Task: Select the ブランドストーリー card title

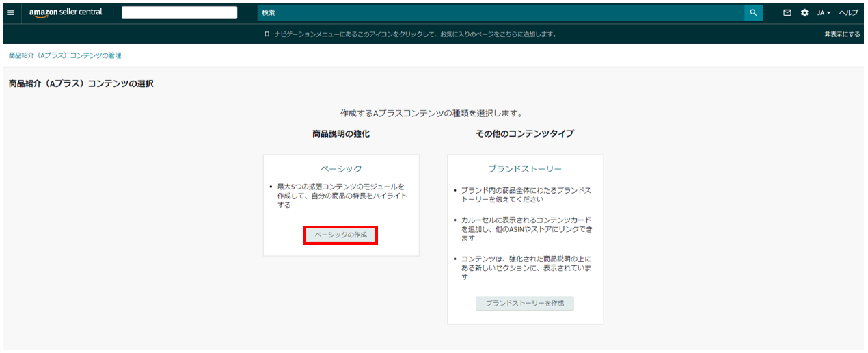Action: pos(525,168)
